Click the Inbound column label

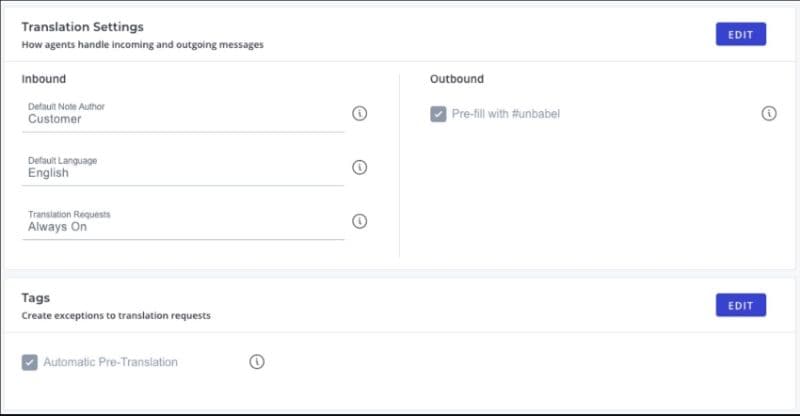[x=44, y=78]
